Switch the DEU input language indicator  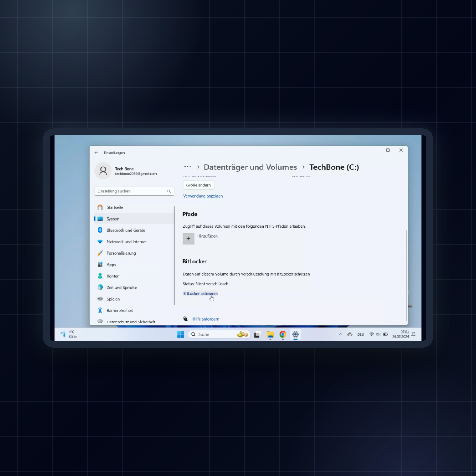click(361, 334)
